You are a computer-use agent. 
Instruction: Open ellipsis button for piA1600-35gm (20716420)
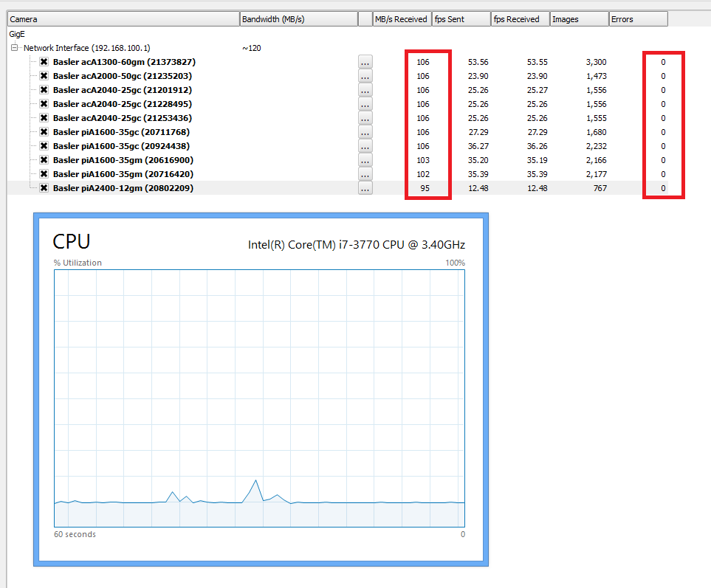[x=365, y=174]
